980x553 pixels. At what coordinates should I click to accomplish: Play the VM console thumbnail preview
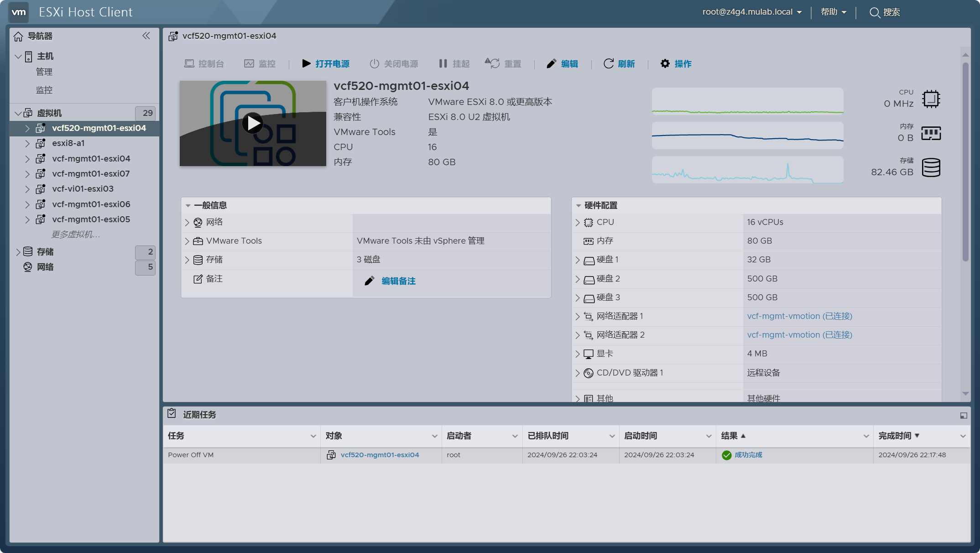coord(253,123)
